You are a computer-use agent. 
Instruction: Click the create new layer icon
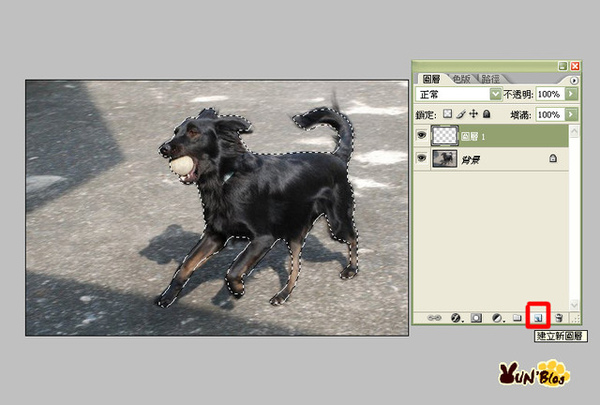coord(538,318)
